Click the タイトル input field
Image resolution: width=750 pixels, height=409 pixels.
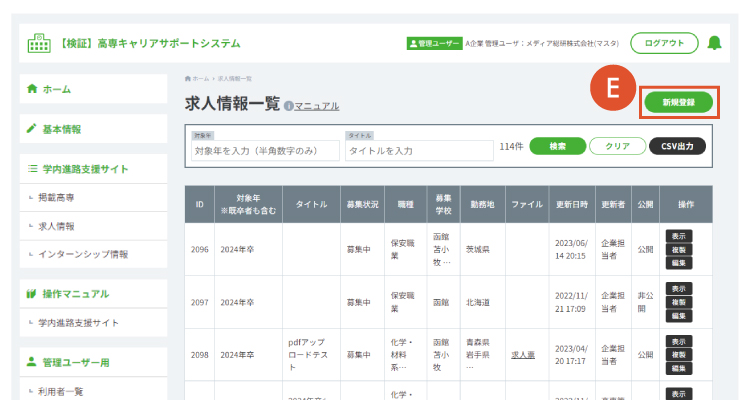point(419,151)
